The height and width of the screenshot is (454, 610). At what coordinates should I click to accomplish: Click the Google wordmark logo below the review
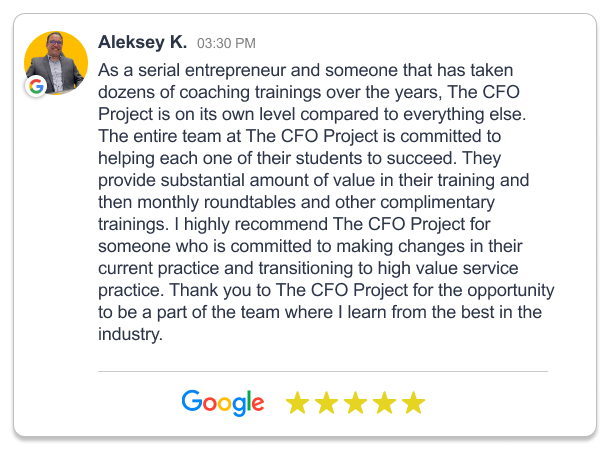pyautogui.click(x=223, y=403)
